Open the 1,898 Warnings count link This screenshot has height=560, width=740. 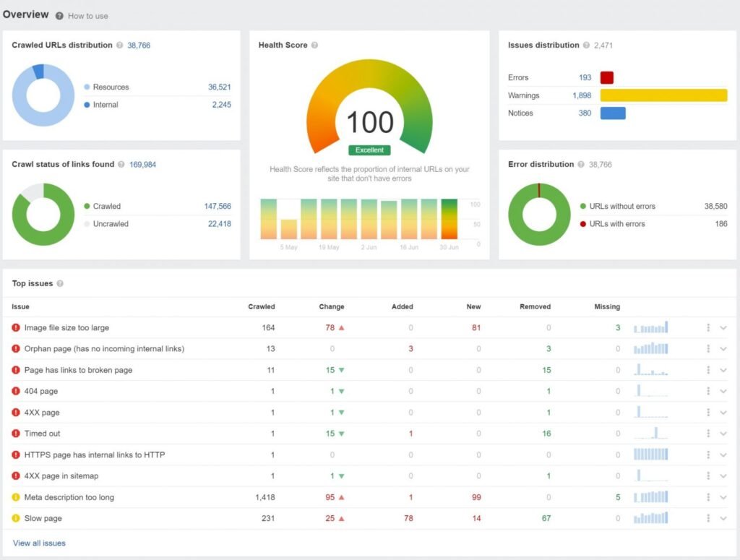[x=582, y=95]
